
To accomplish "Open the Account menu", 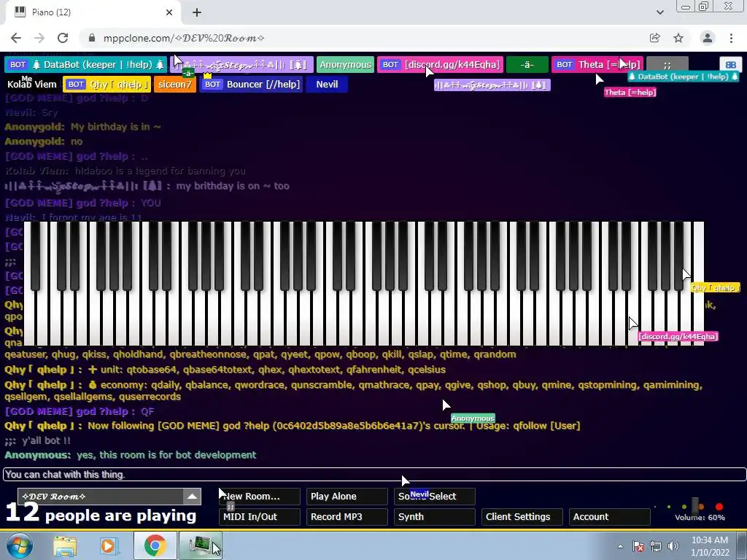I will point(610,517).
